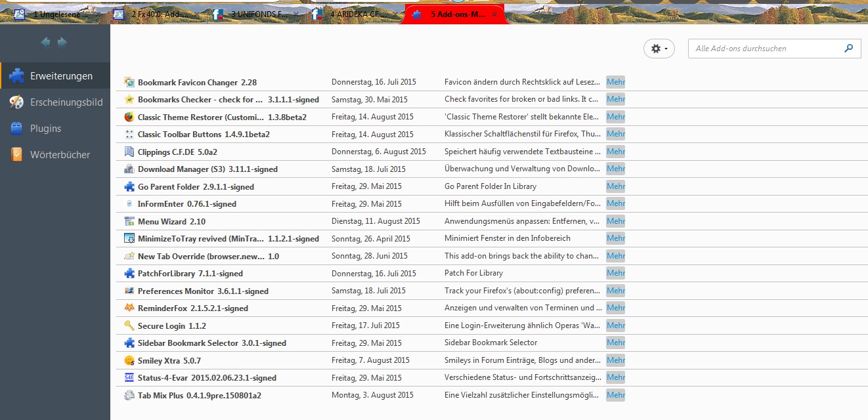
Task: Click Mehr for Classic Theme Restorer
Action: click(x=616, y=117)
